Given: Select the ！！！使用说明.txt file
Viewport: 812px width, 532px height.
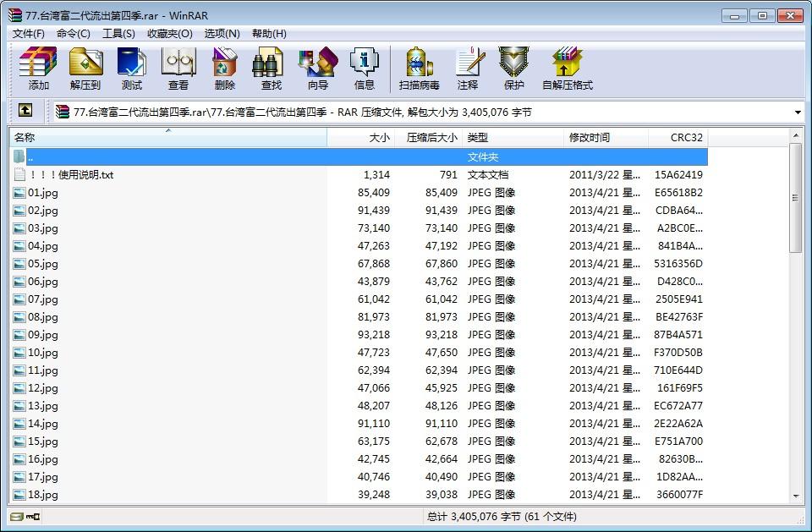Looking at the screenshot, I should (71, 175).
